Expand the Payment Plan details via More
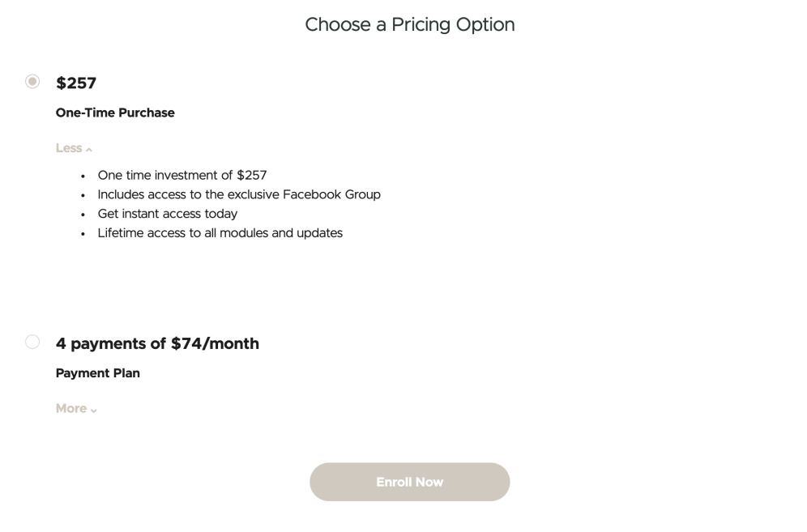807x532 pixels. [x=70, y=408]
